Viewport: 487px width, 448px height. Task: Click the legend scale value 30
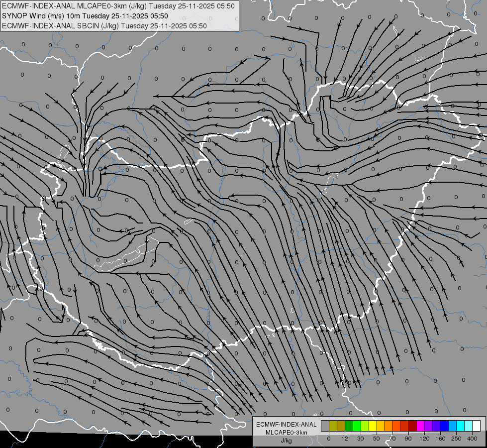point(361,439)
